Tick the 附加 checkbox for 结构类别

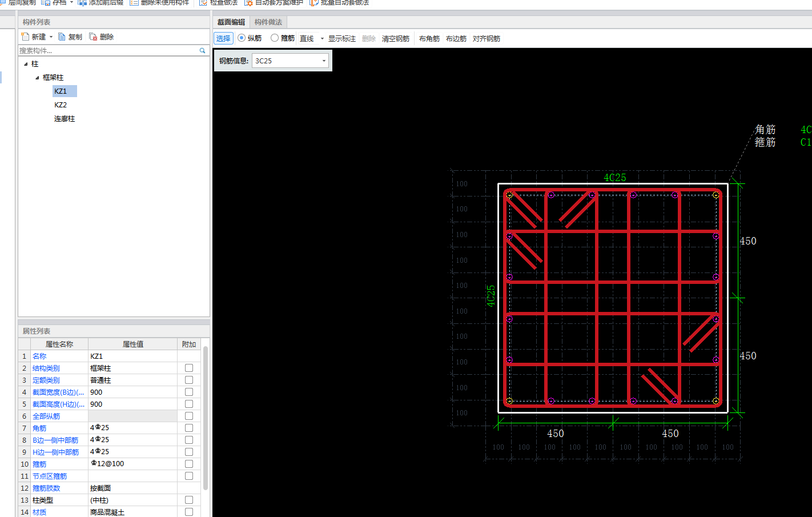[189, 368]
